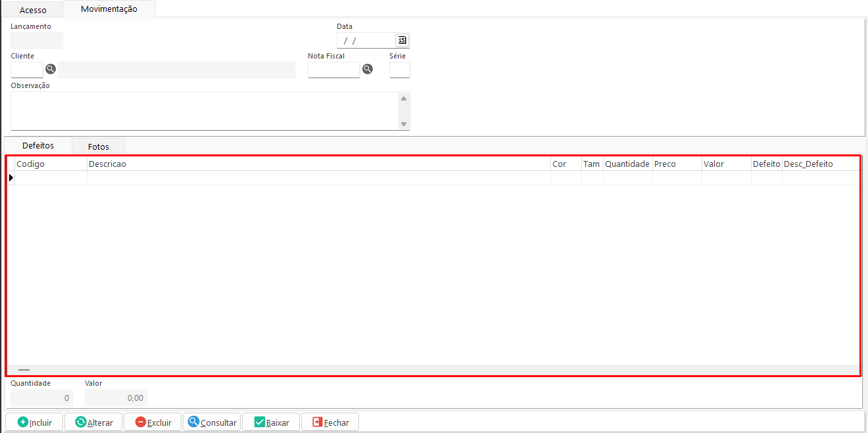Click the grid horizontal scrollbar handle
868x433 pixels.
pyautogui.click(x=24, y=371)
